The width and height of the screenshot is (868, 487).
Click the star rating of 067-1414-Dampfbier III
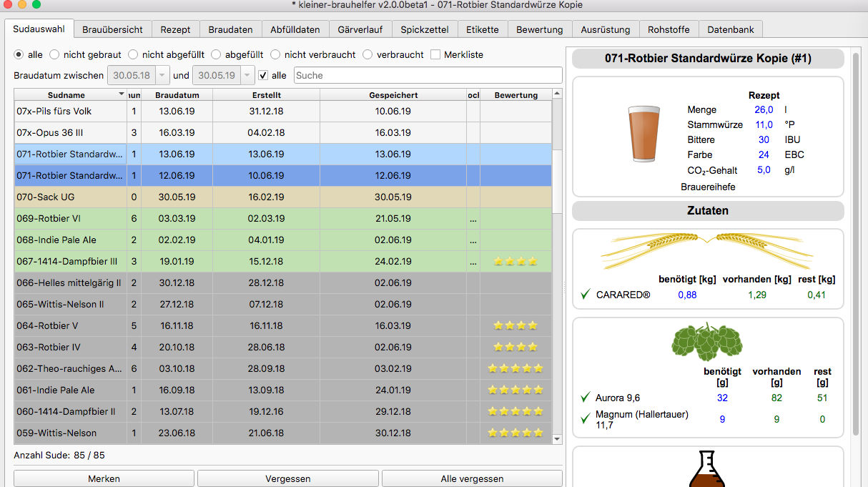tap(516, 262)
